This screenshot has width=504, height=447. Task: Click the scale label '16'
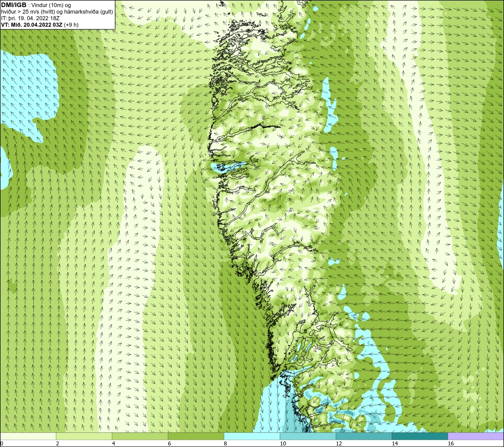[x=450, y=444]
